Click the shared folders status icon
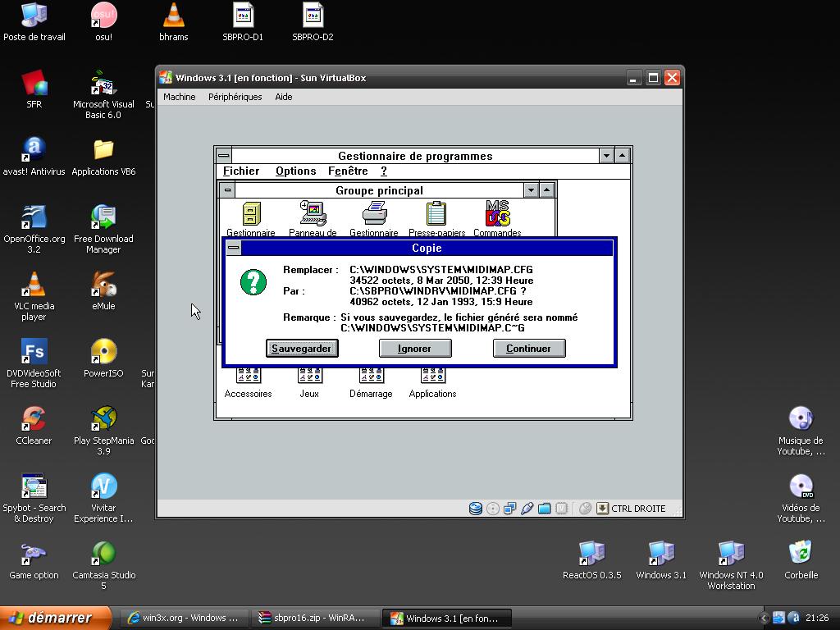This screenshot has width=840, height=630. (544, 509)
